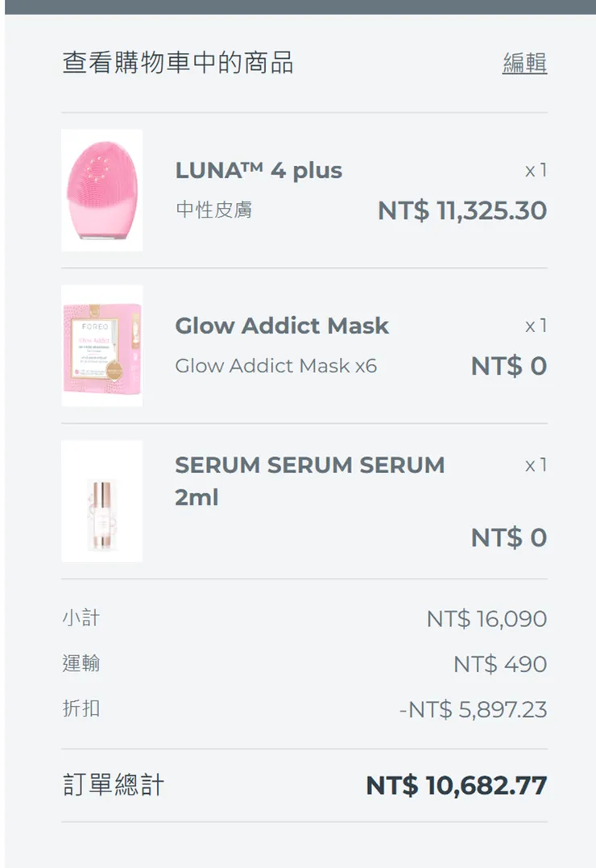Click the Glow Addict Mask NT$ 0 price
This screenshot has height=868, width=596.
(x=508, y=366)
